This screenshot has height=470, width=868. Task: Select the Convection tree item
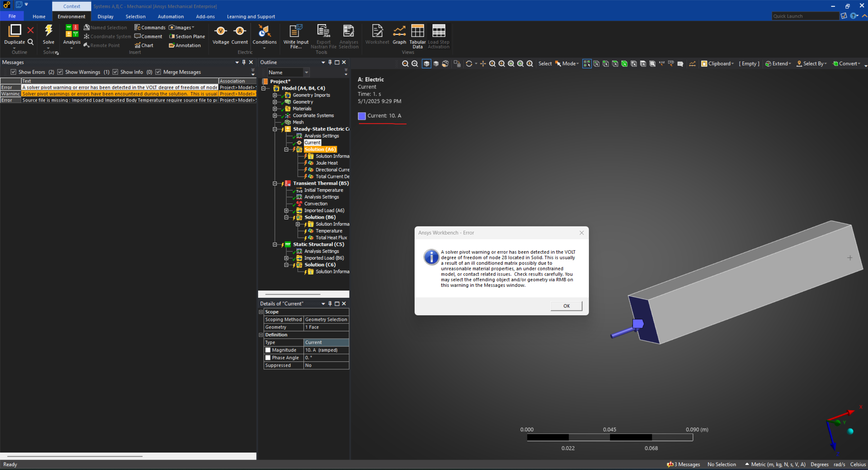(316, 204)
